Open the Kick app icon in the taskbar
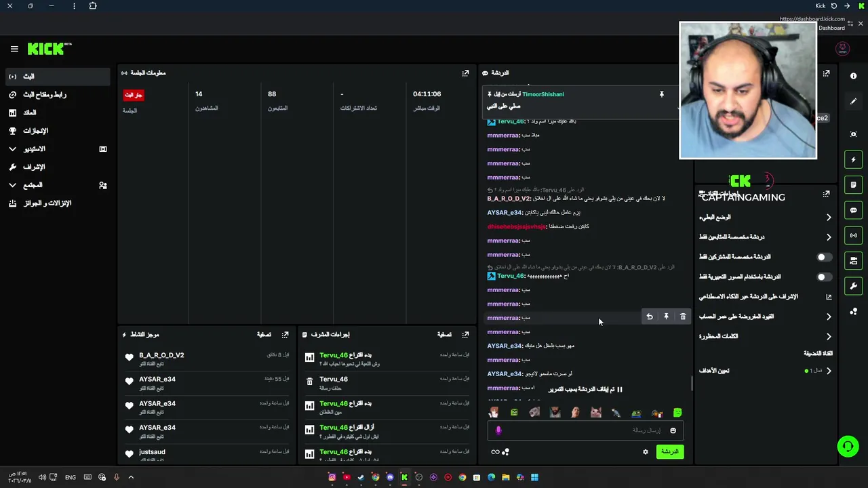Image resolution: width=868 pixels, height=488 pixels. point(404,477)
